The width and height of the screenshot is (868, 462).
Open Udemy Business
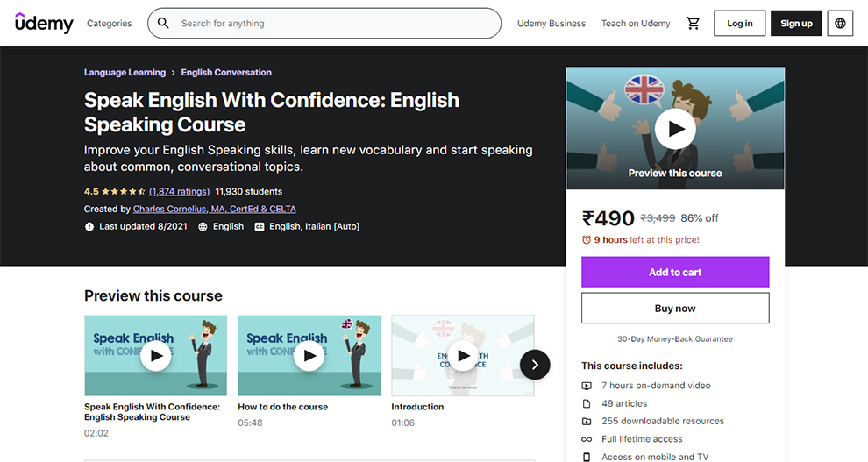[551, 24]
